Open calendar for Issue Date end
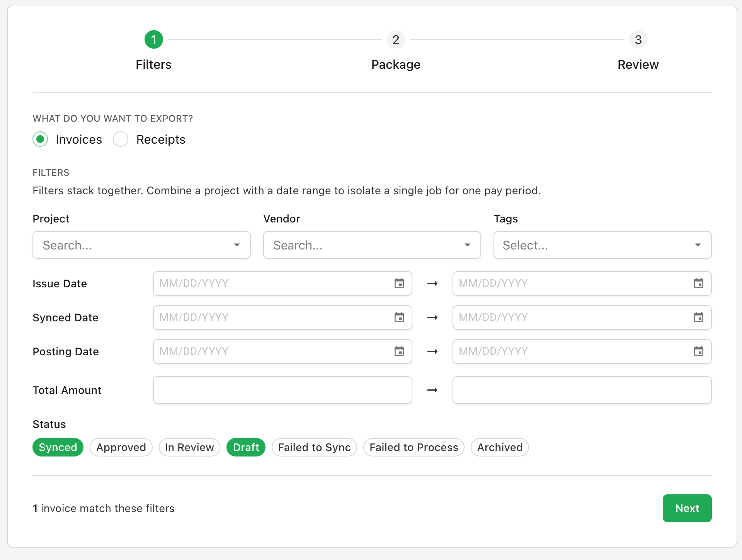 (698, 283)
